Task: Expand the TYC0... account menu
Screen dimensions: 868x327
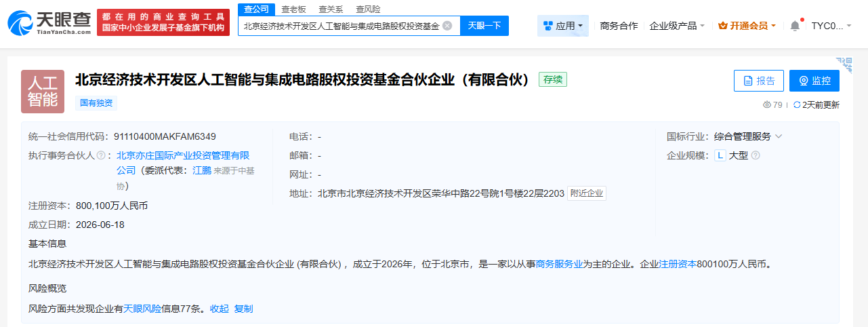Action: pos(833,26)
